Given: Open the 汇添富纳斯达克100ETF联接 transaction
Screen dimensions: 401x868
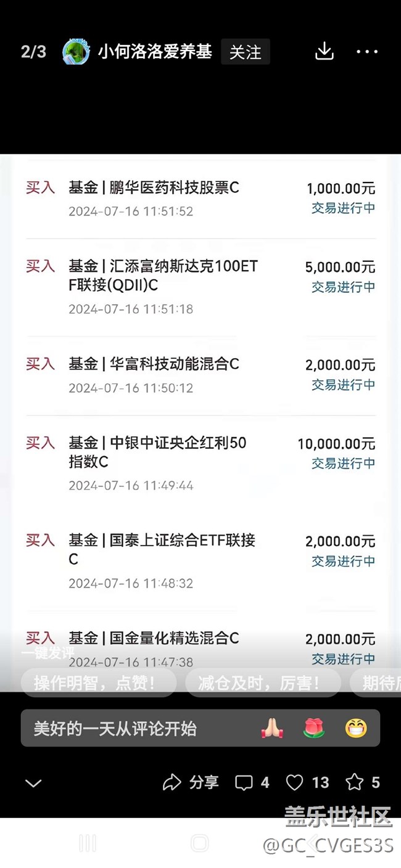Looking at the screenshot, I should tap(200, 287).
